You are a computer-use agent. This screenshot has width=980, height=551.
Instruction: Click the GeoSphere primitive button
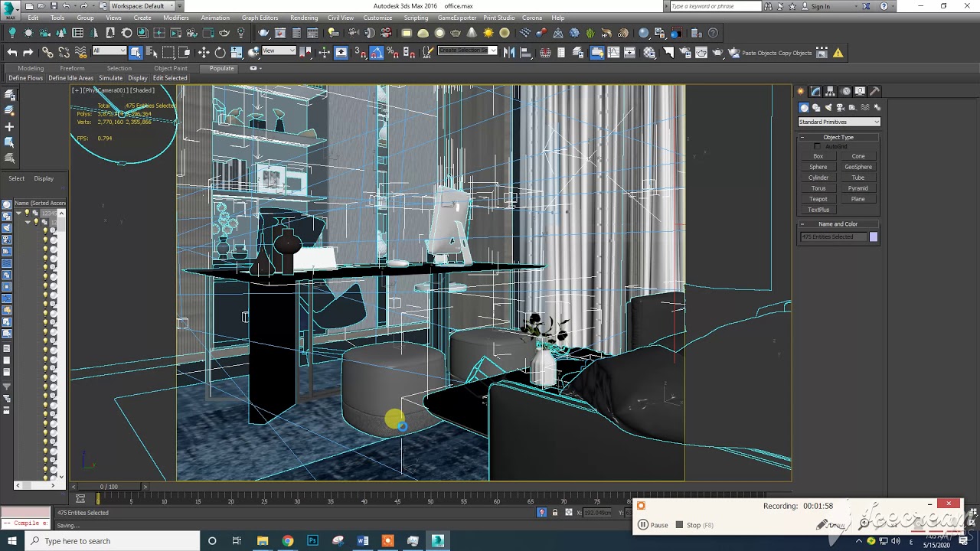858,167
